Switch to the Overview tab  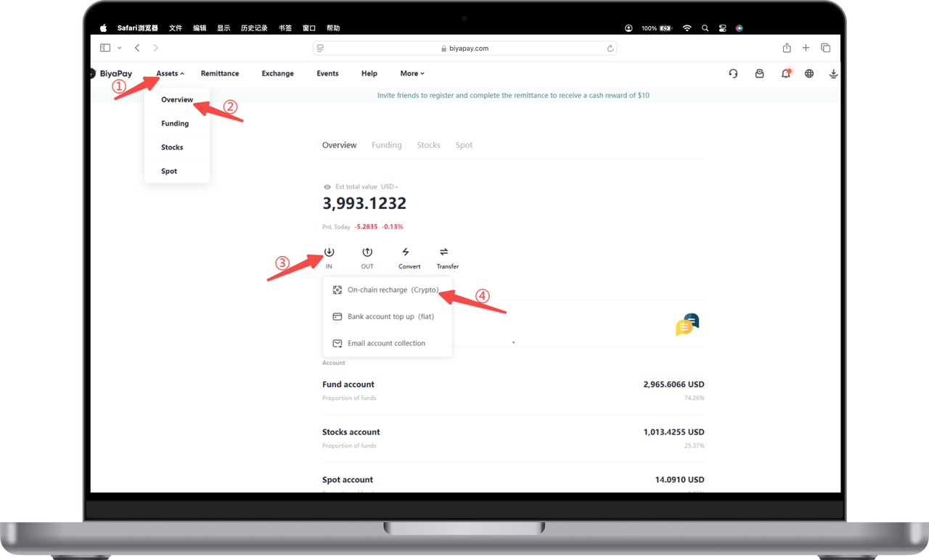tap(339, 145)
